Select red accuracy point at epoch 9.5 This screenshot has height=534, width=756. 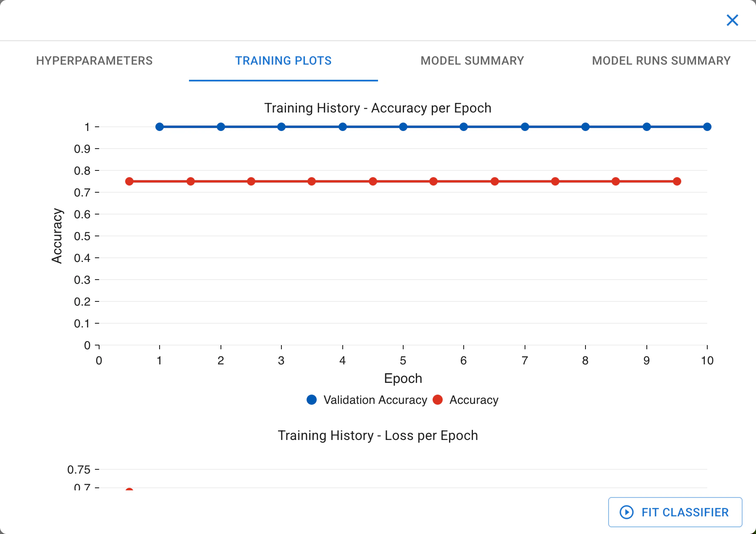pos(677,181)
